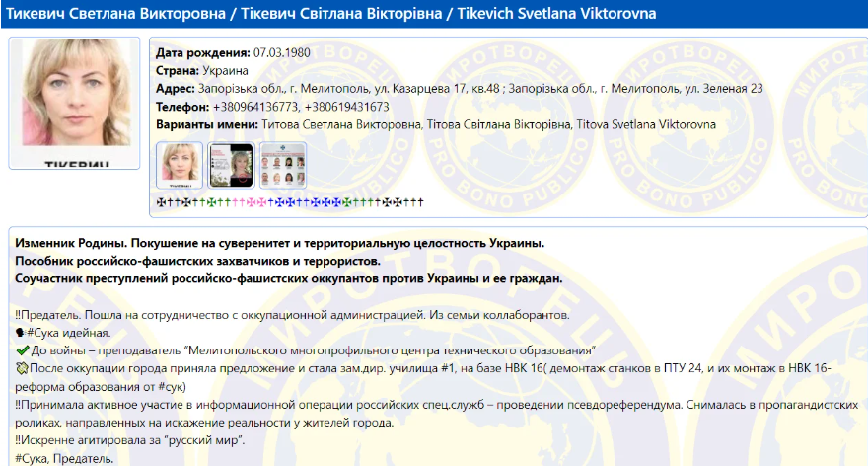
Task: Click the "Дата рождения" label
Action: tap(202, 52)
